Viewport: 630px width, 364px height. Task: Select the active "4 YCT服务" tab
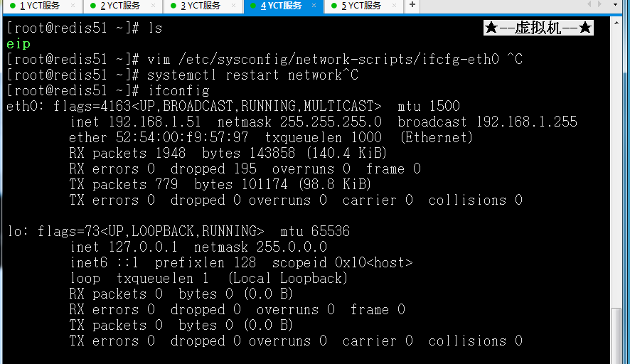pyautogui.click(x=283, y=6)
